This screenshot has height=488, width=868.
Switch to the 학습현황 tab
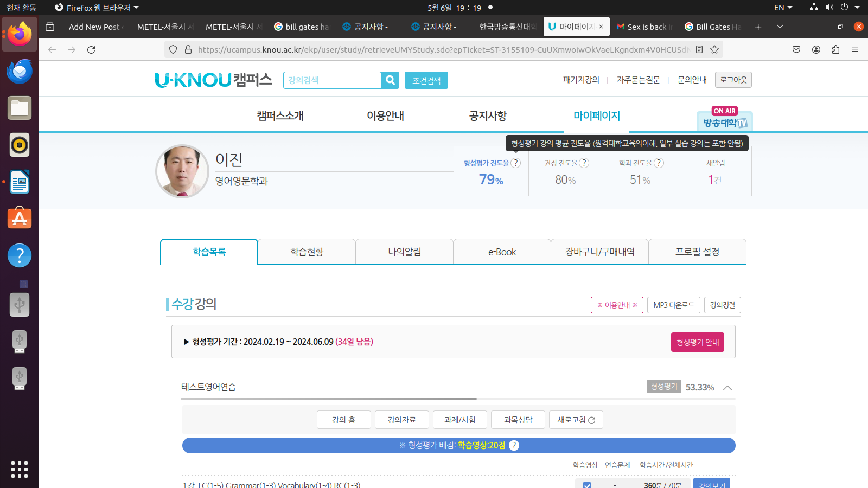tap(307, 252)
